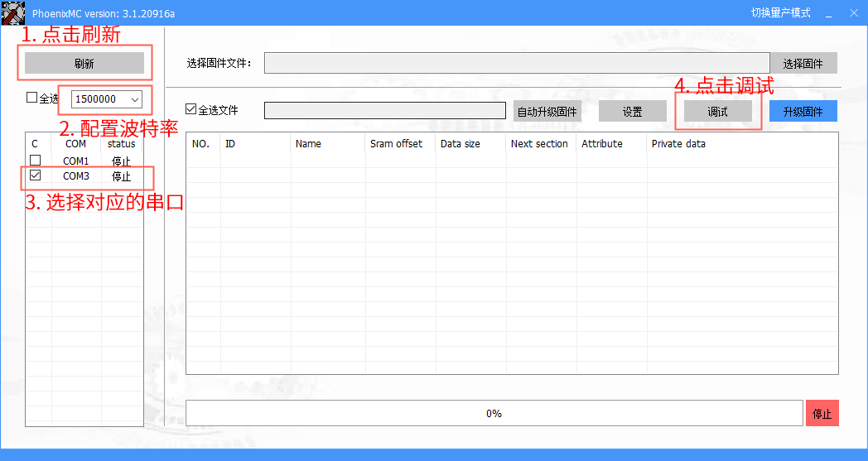Click the firmware file path field
The width and height of the screenshot is (868, 461).
[517, 64]
